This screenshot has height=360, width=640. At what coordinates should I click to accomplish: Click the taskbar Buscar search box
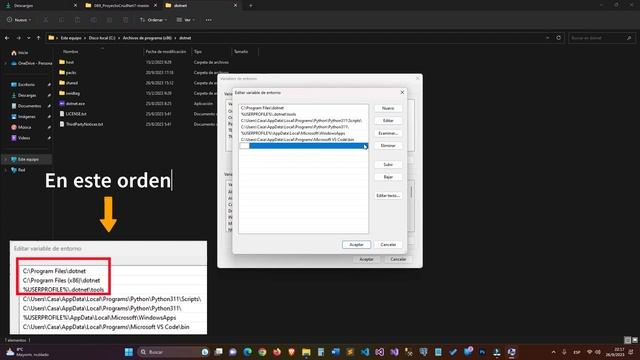click(x=174, y=352)
